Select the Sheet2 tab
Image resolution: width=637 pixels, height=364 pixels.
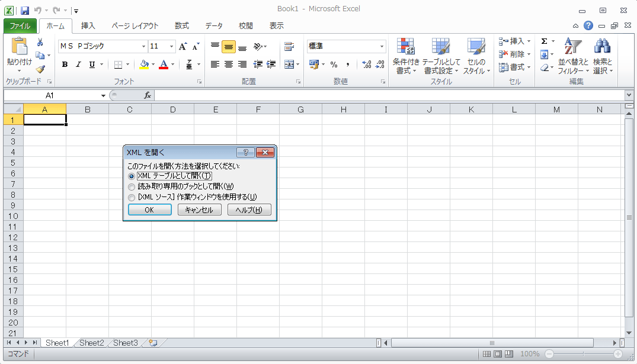91,343
